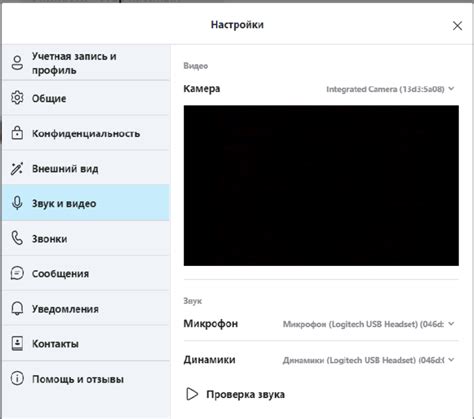Open the Микрофон device dropdown
474x419 pixels.
click(x=368, y=324)
